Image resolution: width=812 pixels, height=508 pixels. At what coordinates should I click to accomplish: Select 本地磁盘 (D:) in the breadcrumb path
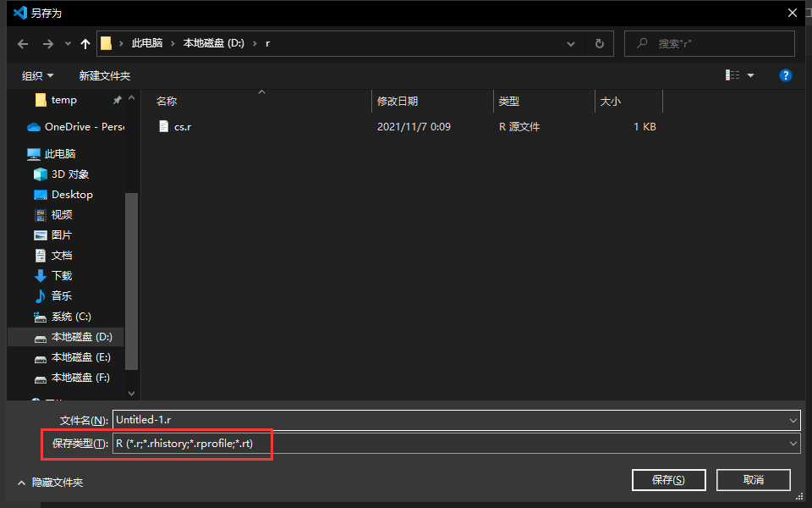[x=214, y=43]
